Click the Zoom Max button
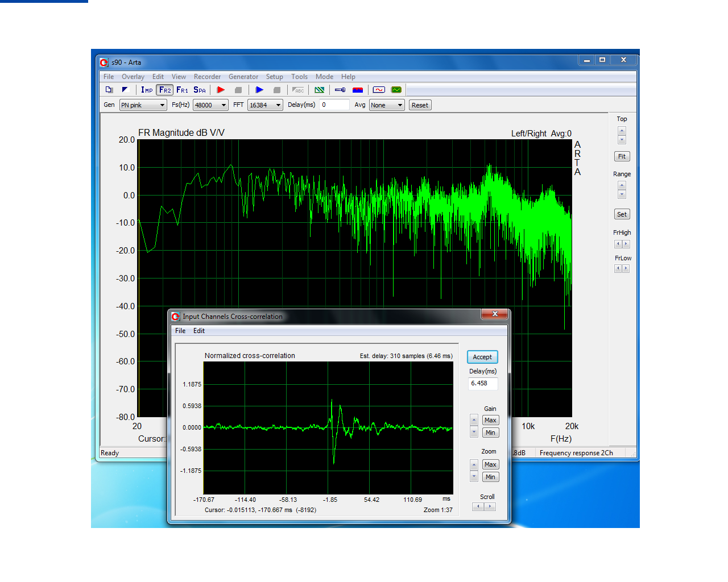 (x=490, y=464)
